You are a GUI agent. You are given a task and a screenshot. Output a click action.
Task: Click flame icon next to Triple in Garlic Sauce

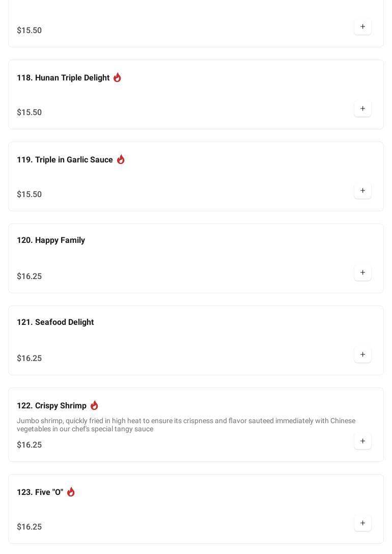tap(121, 159)
